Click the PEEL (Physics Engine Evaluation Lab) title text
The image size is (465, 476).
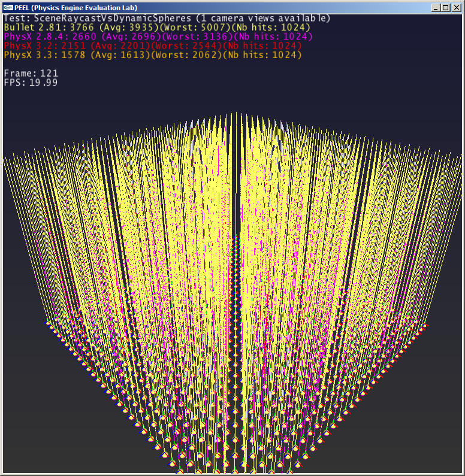pyautogui.click(x=76, y=8)
